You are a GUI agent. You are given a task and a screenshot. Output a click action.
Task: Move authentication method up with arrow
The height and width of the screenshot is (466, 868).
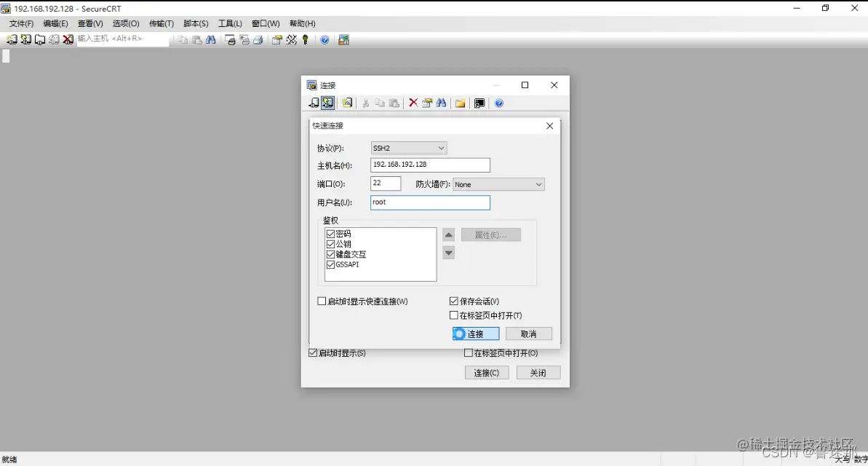448,235
